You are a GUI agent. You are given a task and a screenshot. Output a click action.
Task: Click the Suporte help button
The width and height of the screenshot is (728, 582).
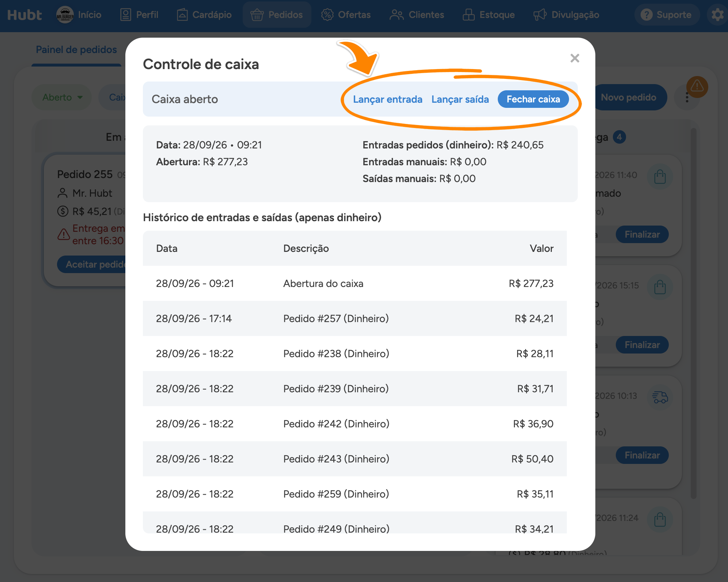click(x=667, y=15)
